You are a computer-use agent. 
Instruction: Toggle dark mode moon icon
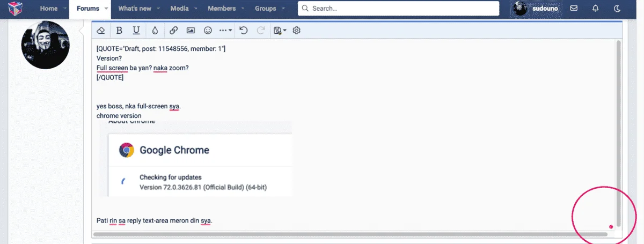tap(617, 9)
